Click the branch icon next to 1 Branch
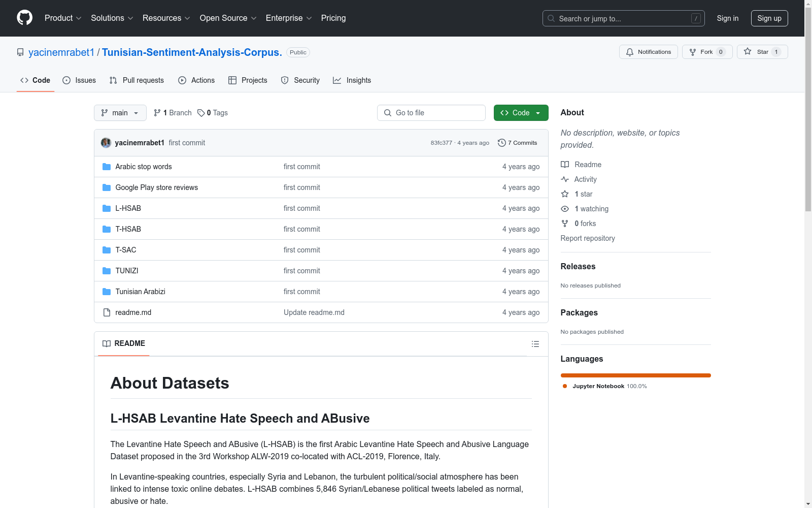The width and height of the screenshot is (812, 508). click(x=157, y=113)
